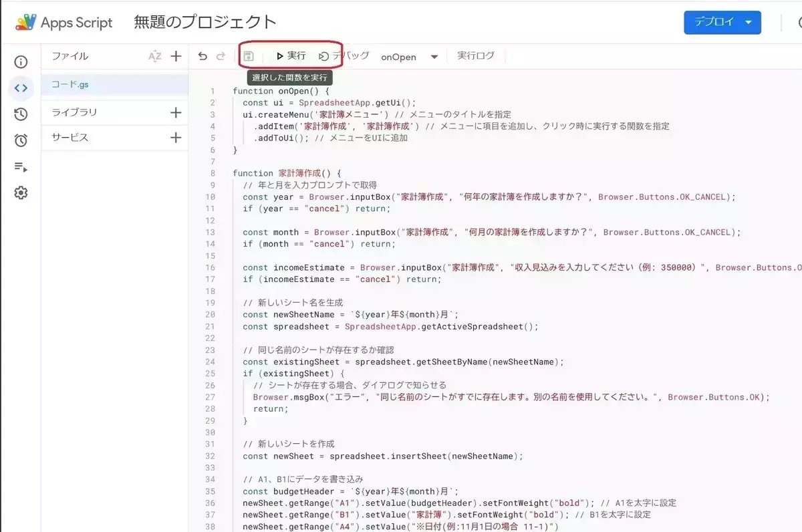
Task: Start デバッグ debug of selected function
Action: pos(344,56)
